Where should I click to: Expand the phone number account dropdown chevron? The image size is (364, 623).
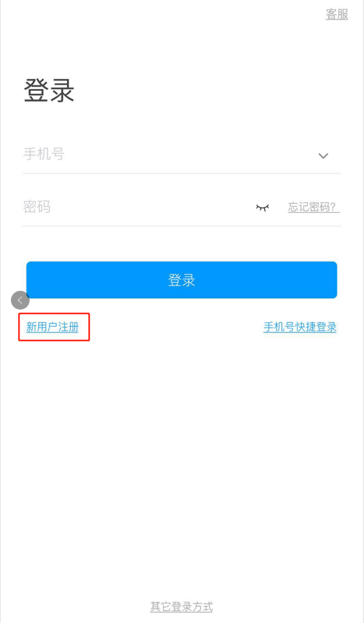(324, 156)
